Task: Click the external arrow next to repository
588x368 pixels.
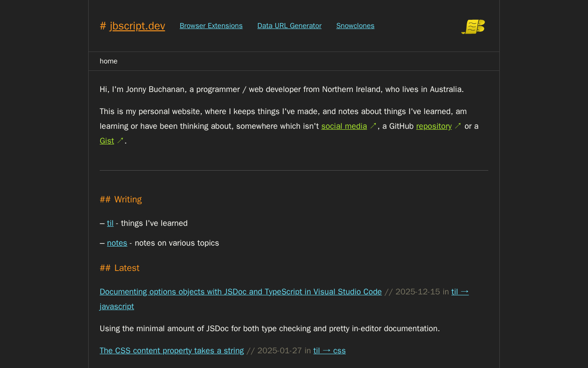Action: point(458,126)
